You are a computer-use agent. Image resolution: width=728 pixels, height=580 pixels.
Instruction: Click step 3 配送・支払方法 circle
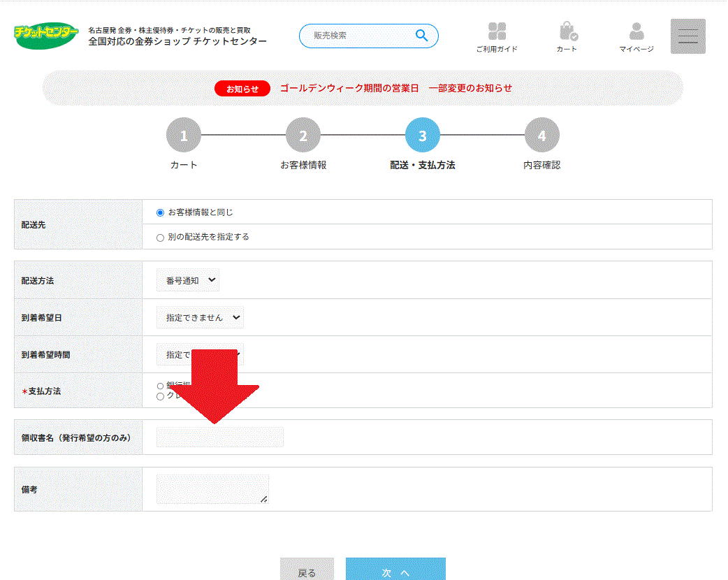423,135
